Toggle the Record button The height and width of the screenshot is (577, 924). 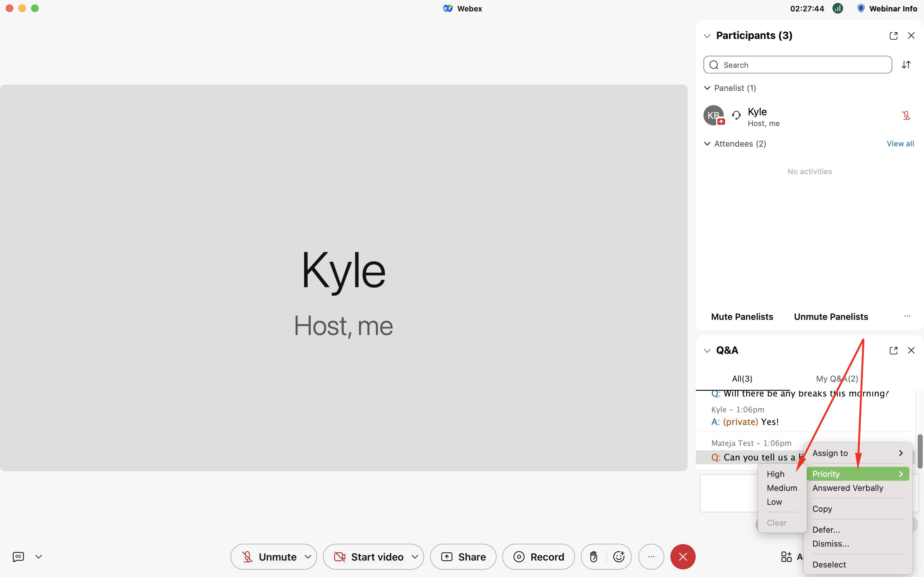(x=538, y=557)
